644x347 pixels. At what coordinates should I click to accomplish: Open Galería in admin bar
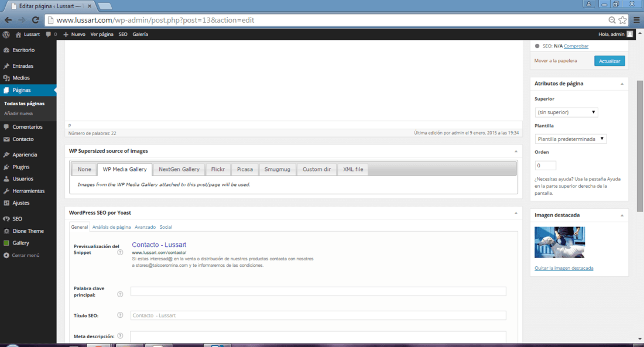[x=140, y=35]
